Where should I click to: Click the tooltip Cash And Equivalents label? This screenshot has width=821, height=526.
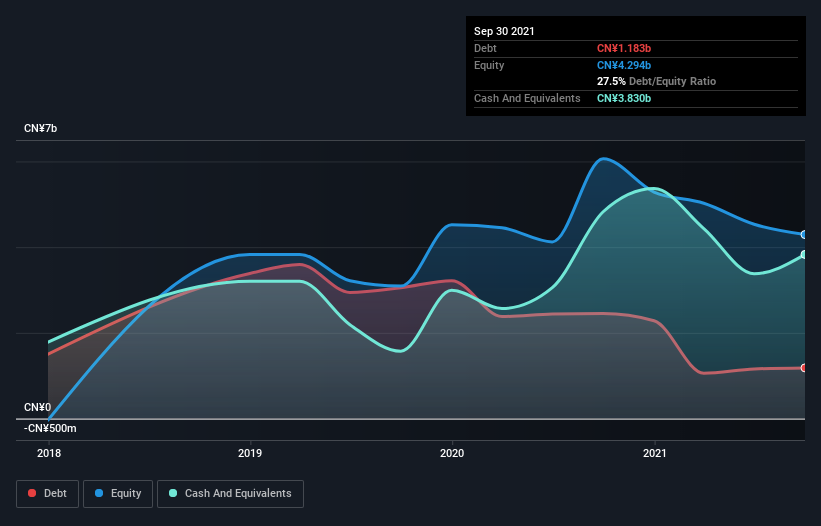coord(527,98)
